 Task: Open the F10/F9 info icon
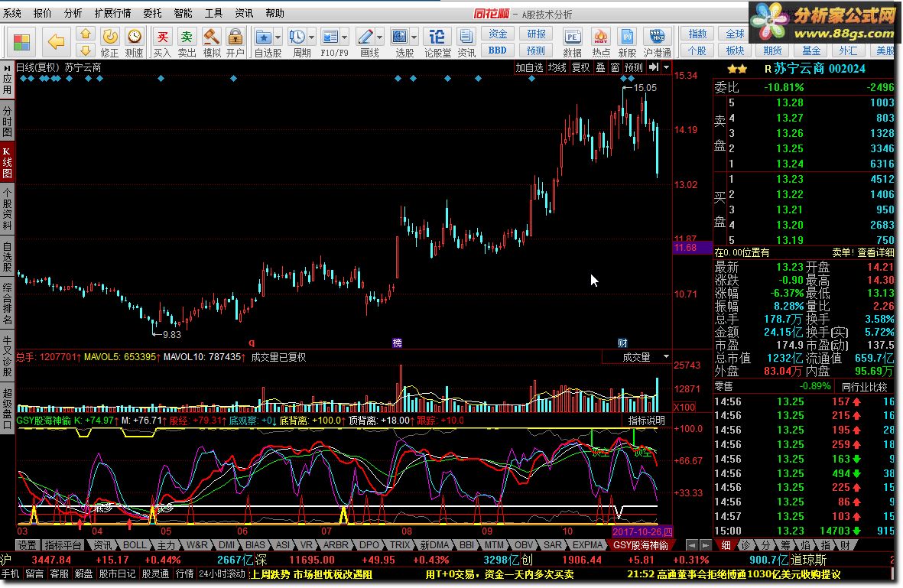(330, 37)
